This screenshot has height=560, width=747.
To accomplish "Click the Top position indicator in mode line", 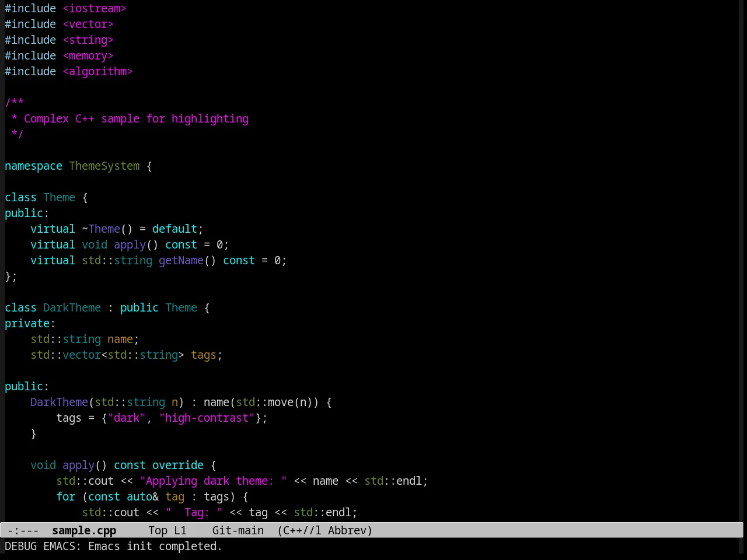I will coord(158,530).
